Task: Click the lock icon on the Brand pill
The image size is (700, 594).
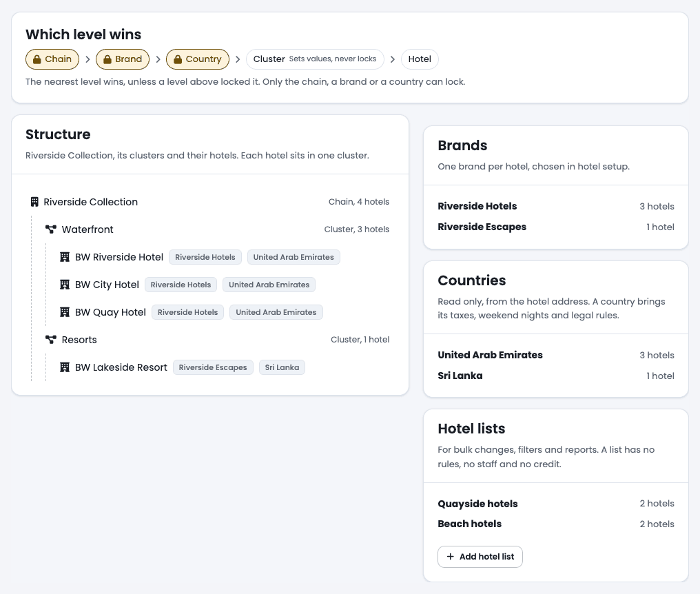Action: coord(107,59)
